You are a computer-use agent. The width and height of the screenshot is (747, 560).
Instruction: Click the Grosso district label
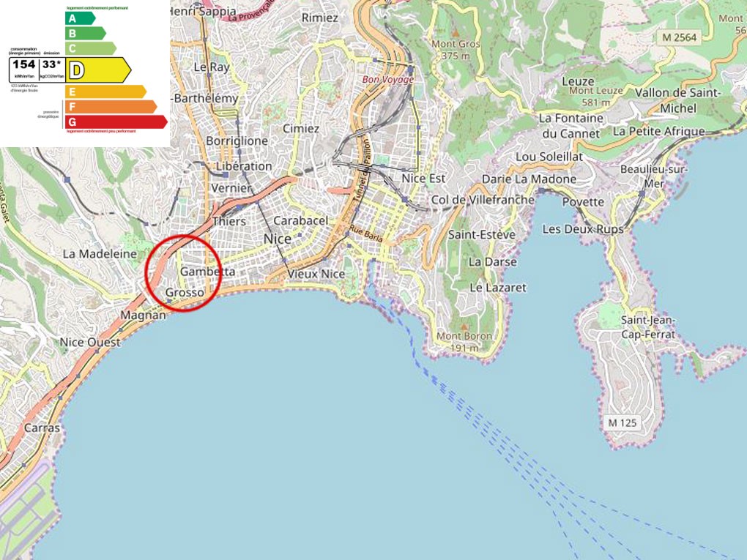pyautogui.click(x=185, y=293)
